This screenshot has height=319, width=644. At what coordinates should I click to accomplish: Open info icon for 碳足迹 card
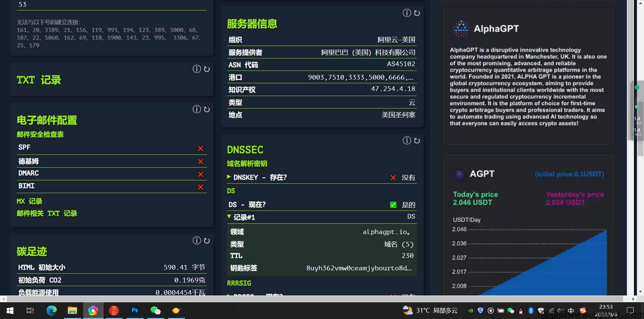[197, 240]
